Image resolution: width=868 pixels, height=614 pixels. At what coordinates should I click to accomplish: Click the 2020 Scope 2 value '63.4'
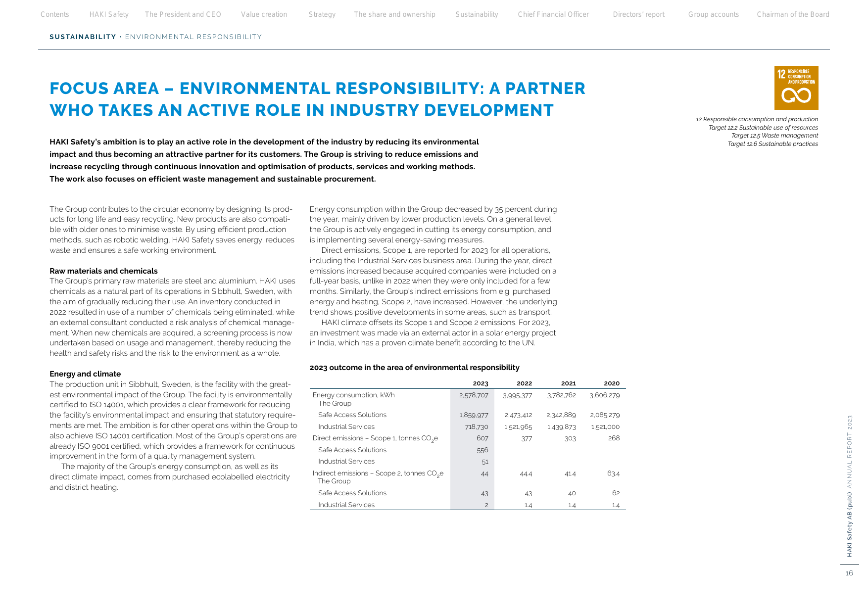[614, 473]
